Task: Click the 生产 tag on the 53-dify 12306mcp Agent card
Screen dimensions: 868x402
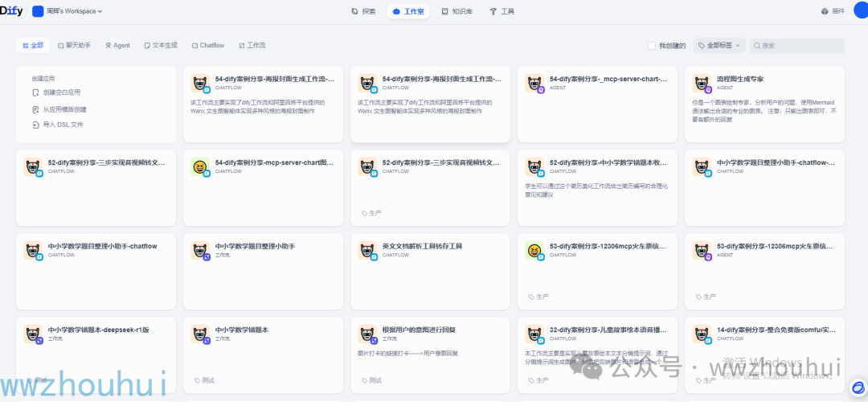Action: click(x=706, y=297)
